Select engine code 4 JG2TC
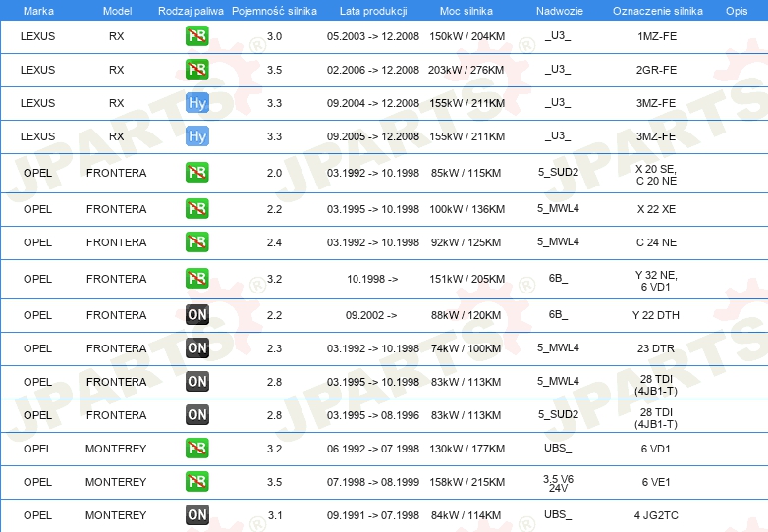Viewport: 768px width, 532px height. [656, 515]
